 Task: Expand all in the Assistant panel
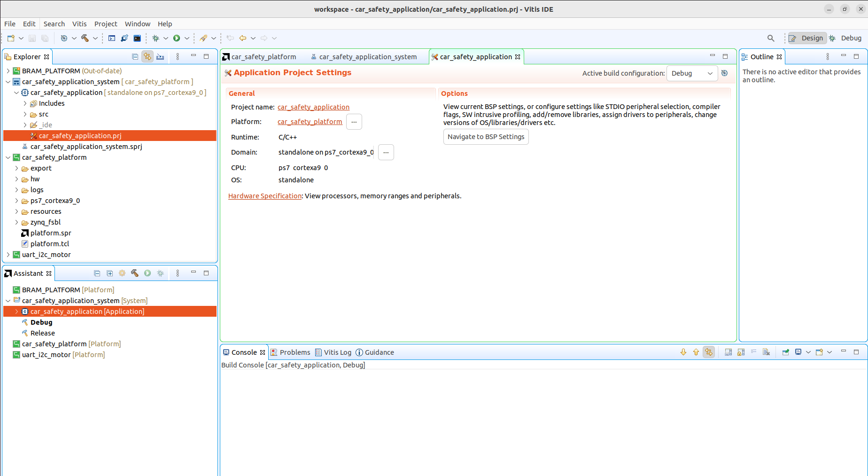point(109,273)
